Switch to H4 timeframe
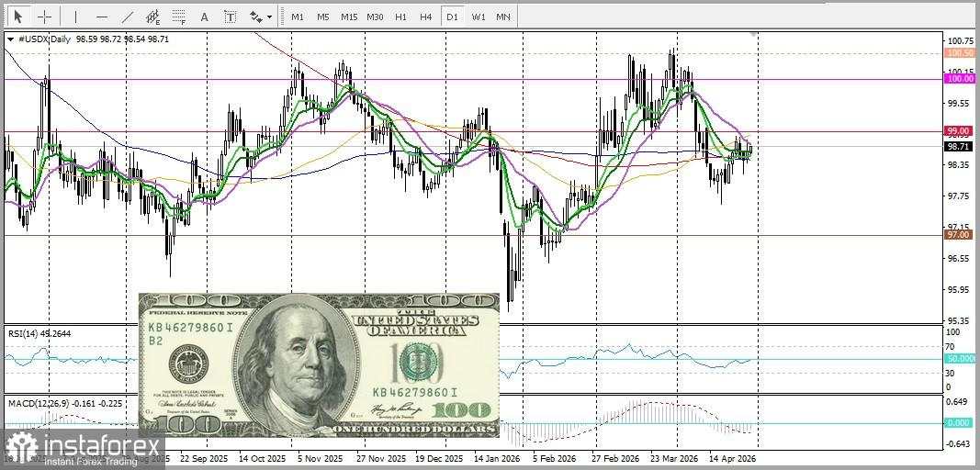 pyautogui.click(x=425, y=17)
